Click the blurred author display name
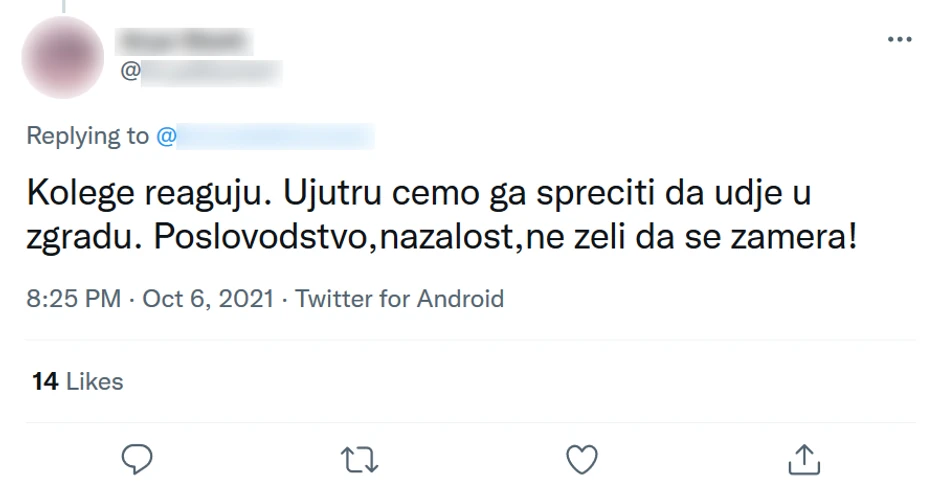This screenshot has width=940, height=496. point(184,41)
